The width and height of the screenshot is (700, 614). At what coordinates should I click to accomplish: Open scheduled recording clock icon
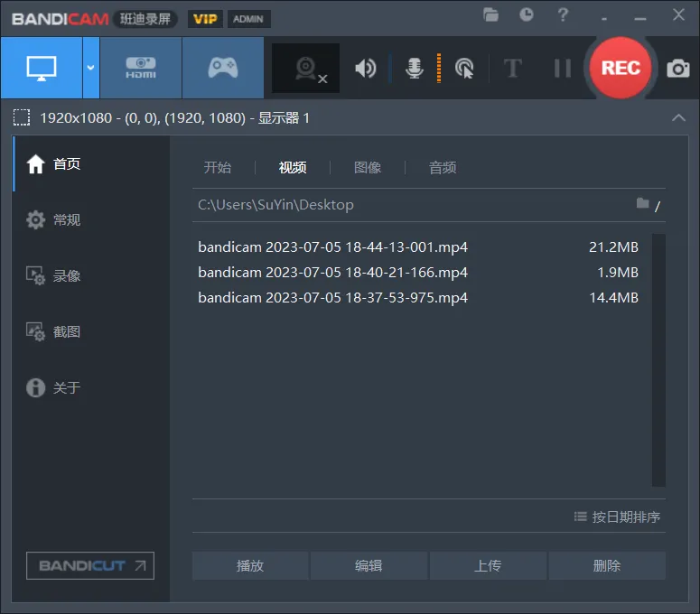pos(527,14)
